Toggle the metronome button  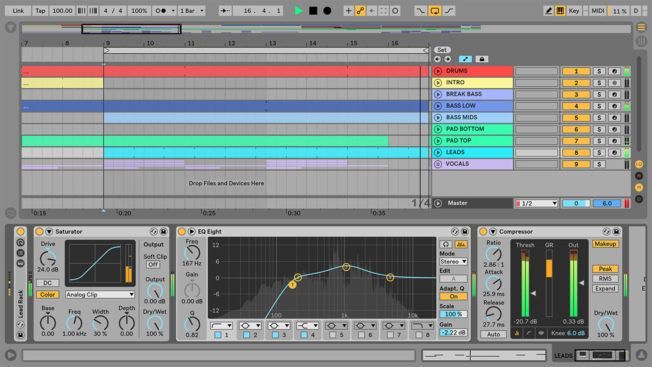click(163, 11)
